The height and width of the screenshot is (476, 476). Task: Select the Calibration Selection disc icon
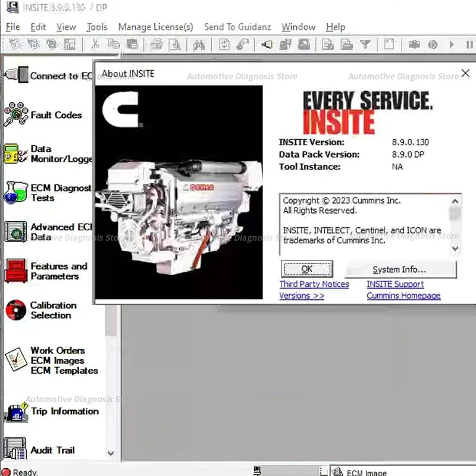(16, 309)
